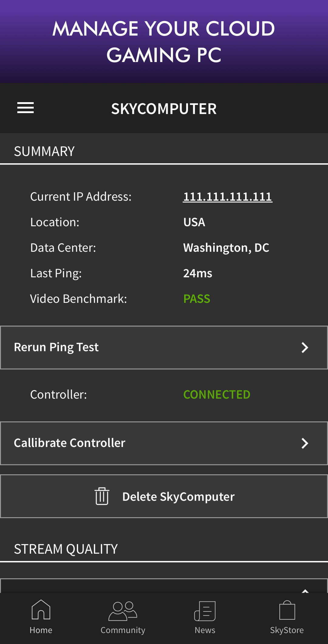Viewport: 328px width, 644px height.
Task: Select the STREAM QUALITY section header
Action: coord(66,549)
